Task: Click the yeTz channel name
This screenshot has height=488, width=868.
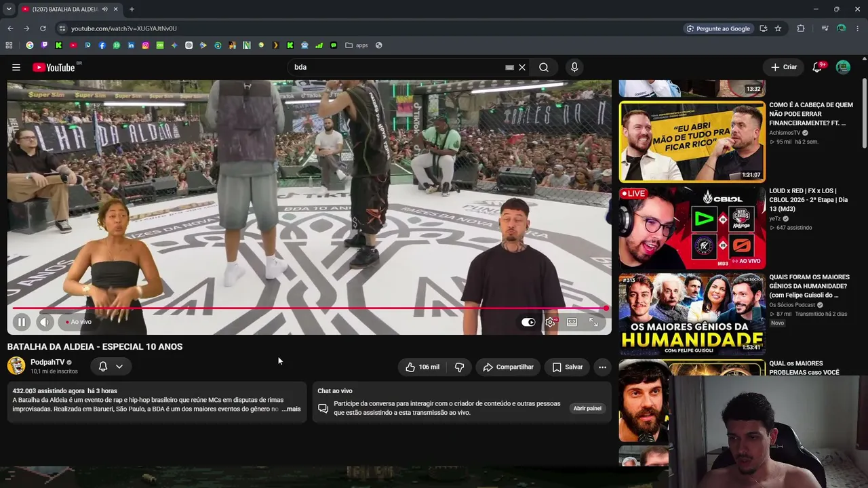Action: (x=774, y=219)
